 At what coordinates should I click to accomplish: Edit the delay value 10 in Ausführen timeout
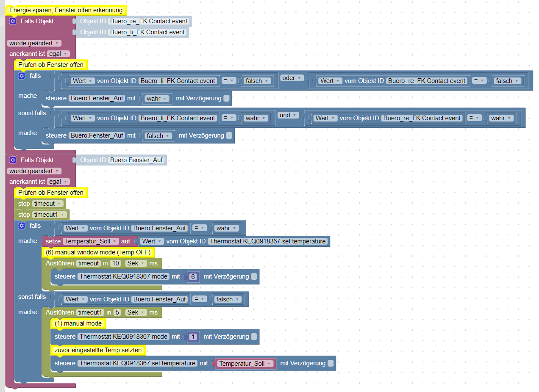(115, 263)
